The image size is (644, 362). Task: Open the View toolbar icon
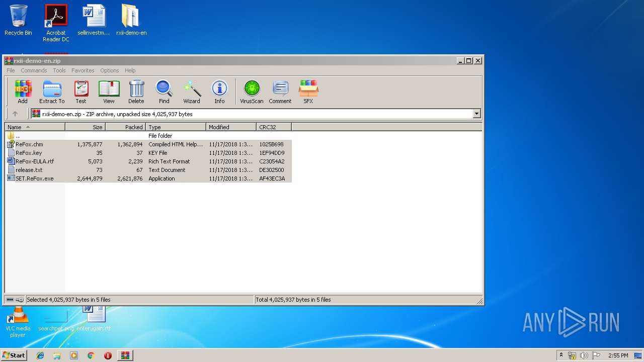click(x=109, y=92)
